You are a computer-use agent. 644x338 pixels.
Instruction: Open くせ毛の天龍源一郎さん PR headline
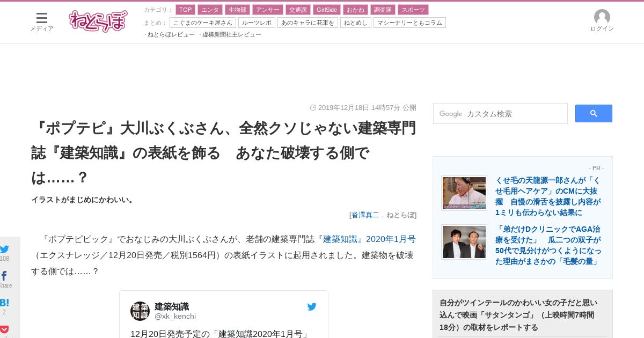coord(548,196)
